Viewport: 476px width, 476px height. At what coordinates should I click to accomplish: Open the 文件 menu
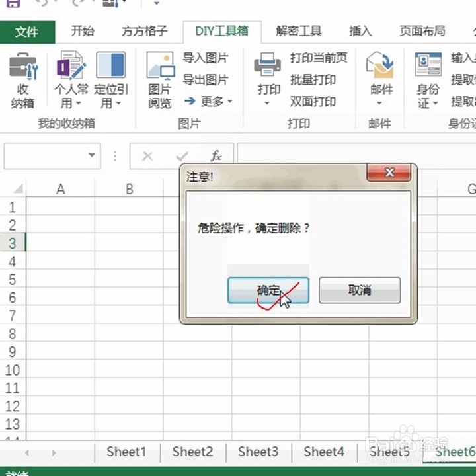pyautogui.click(x=27, y=32)
